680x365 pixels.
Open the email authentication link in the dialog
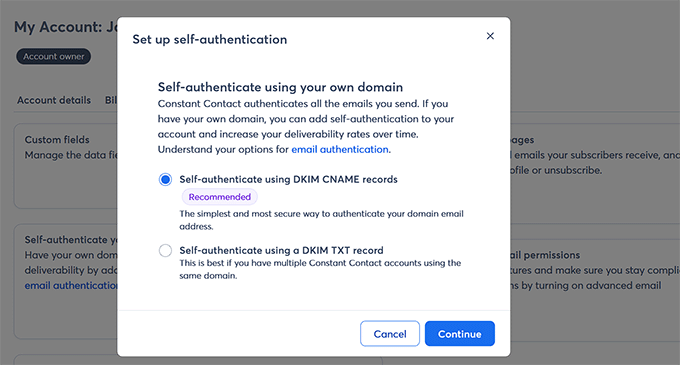coord(340,150)
